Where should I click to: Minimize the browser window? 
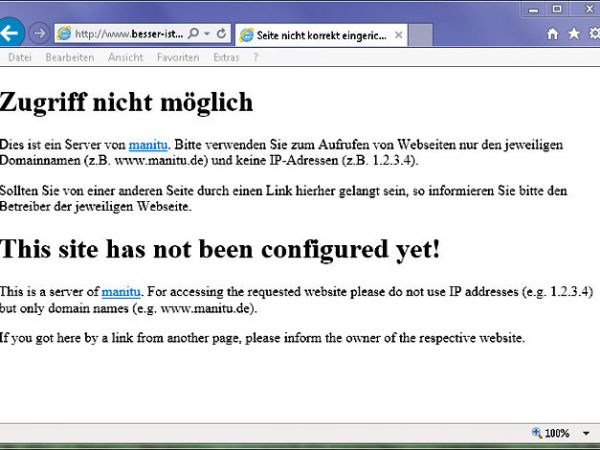533,10
